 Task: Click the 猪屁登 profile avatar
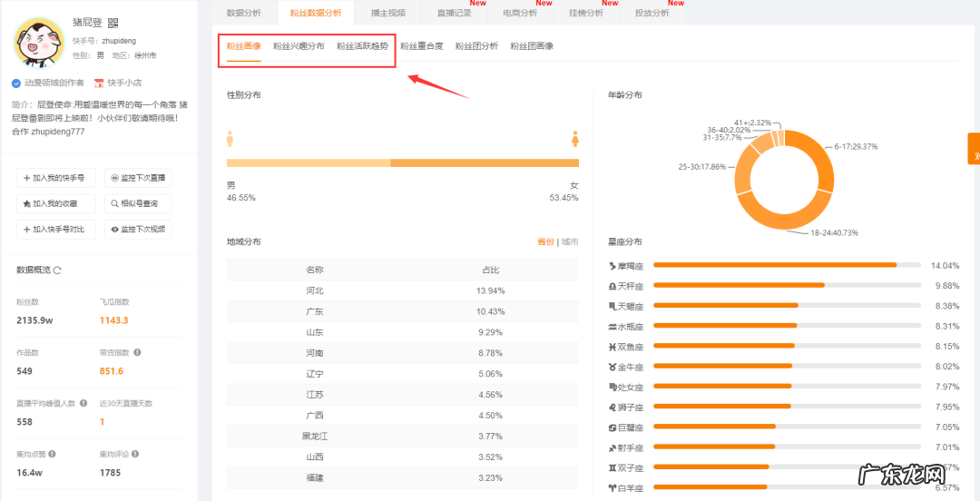point(38,41)
